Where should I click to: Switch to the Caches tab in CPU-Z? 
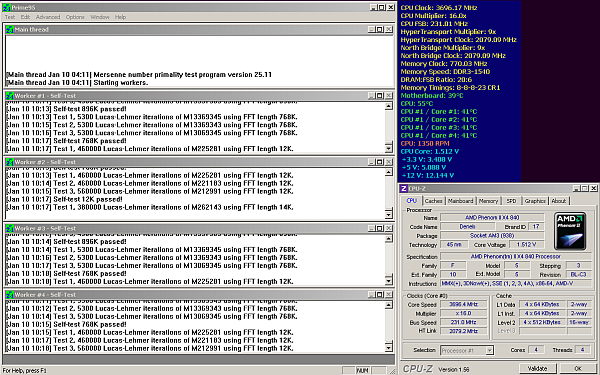click(x=433, y=201)
